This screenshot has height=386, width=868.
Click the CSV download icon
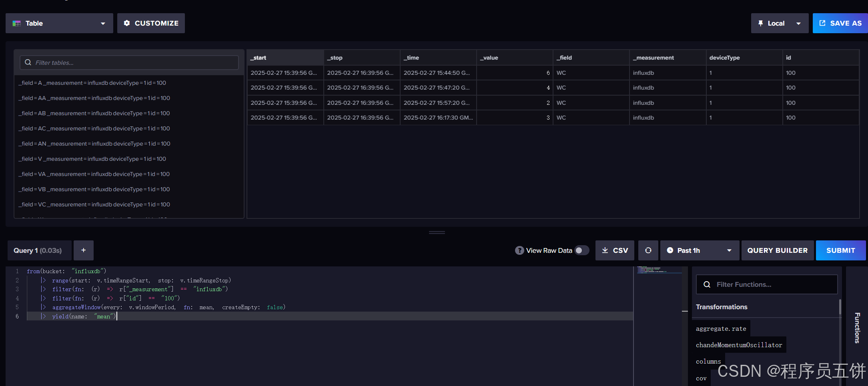606,250
